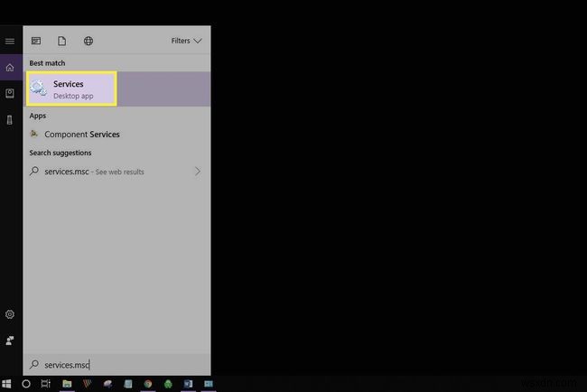Open the notepad-style taskbar icon
The image size is (587, 392).
coord(128,384)
